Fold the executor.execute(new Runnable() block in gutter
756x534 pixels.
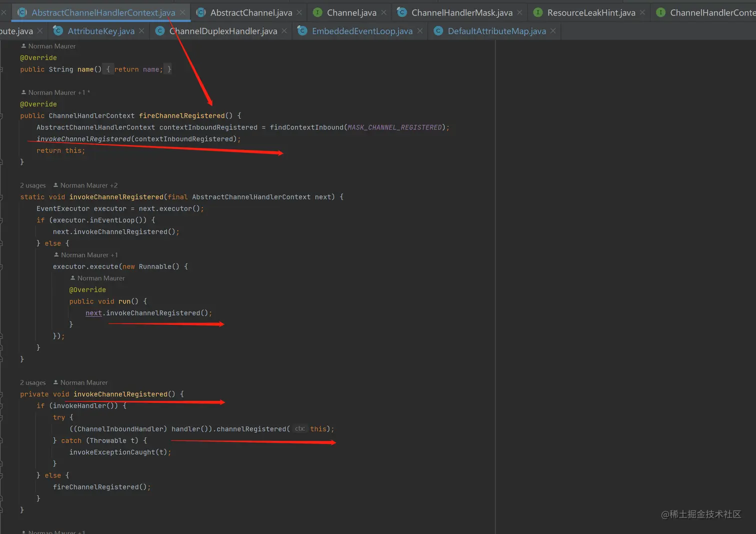click(1, 267)
